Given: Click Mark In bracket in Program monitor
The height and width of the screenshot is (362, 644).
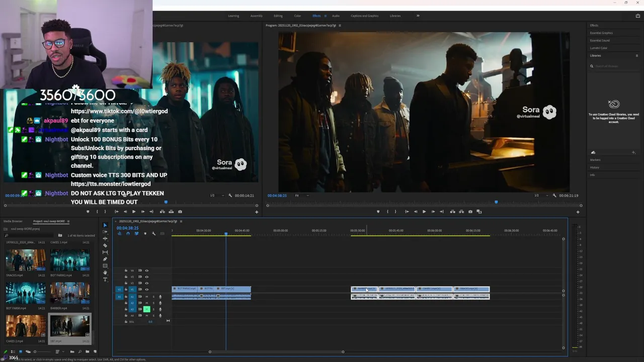Looking at the screenshot, I should click(387, 212).
